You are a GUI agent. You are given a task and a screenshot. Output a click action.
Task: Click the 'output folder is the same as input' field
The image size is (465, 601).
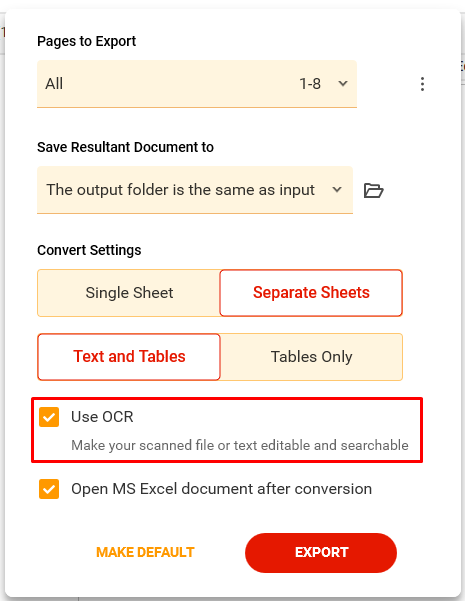click(195, 190)
